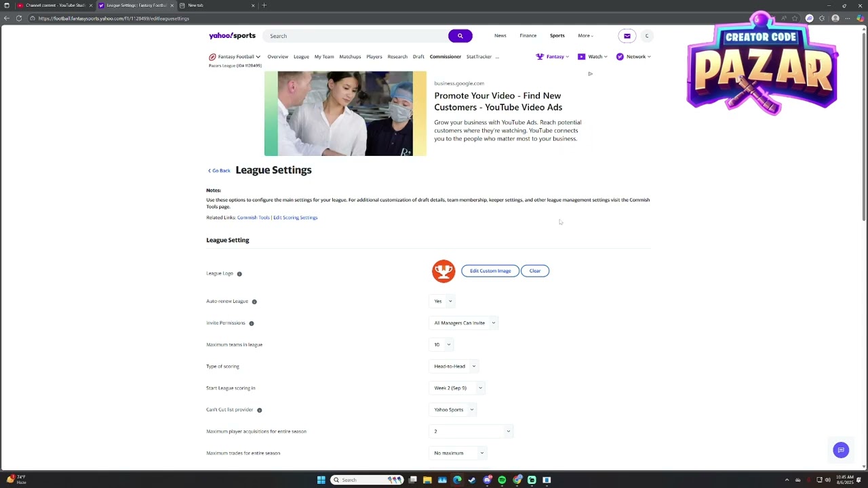Open browser extensions puzzle icon

click(822, 18)
